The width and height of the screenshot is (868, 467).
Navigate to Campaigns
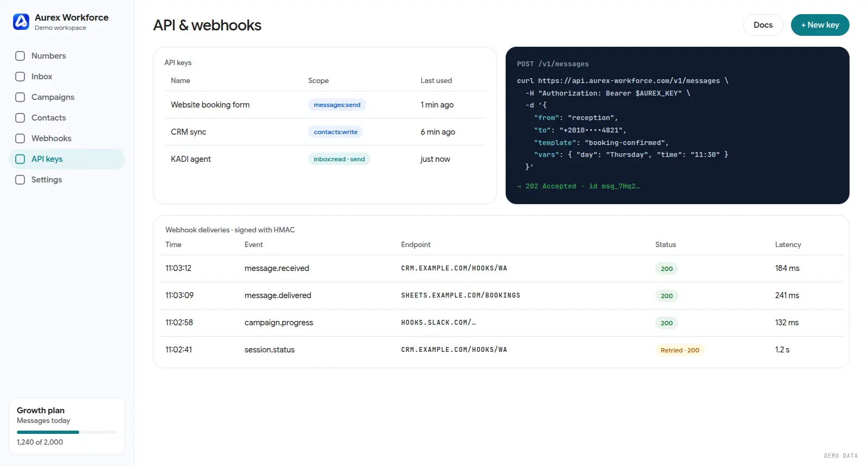click(x=67, y=97)
